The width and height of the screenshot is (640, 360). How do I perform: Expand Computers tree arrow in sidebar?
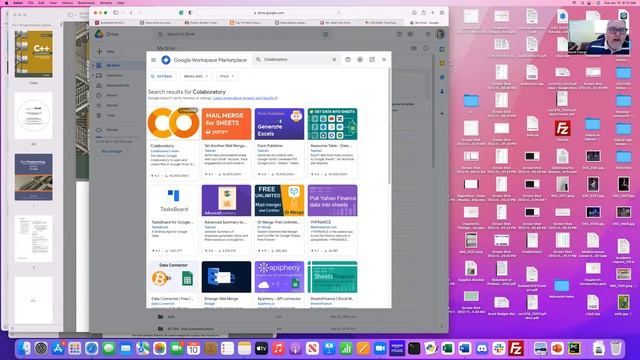pos(93,76)
